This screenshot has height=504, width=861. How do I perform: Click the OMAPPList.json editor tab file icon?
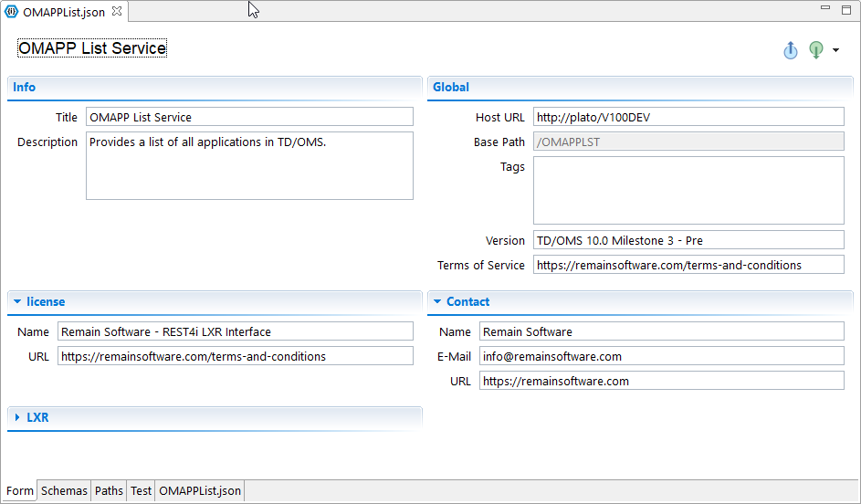coord(12,12)
